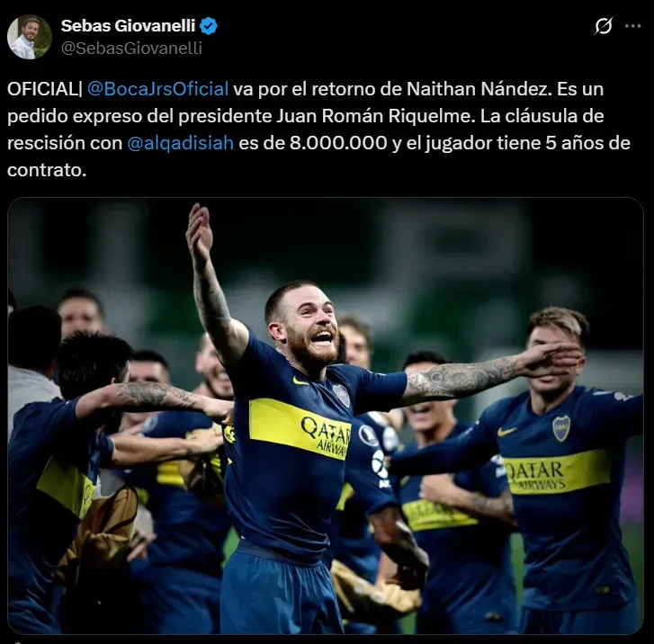Click "Naithan Nández" in the tweet text

tap(479, 89)
